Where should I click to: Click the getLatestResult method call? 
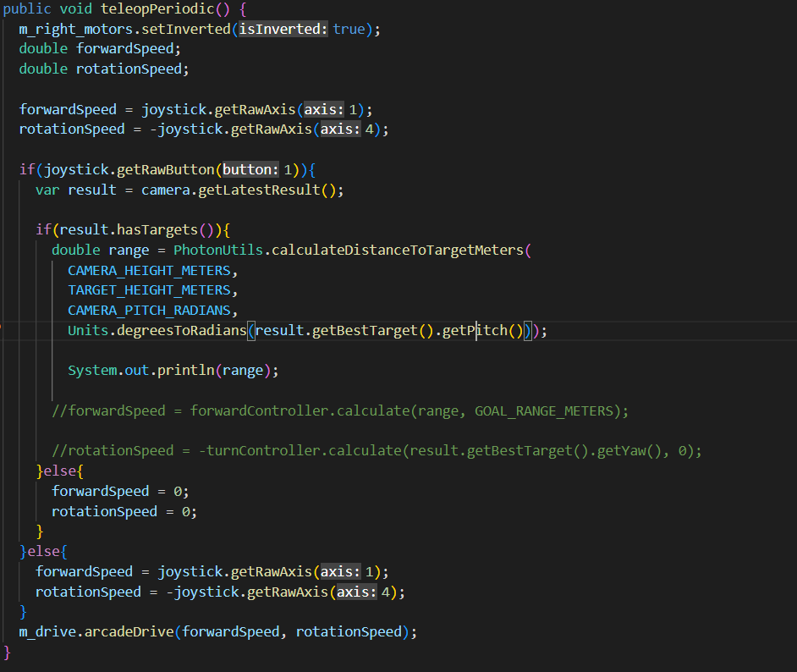pos(259,190)
